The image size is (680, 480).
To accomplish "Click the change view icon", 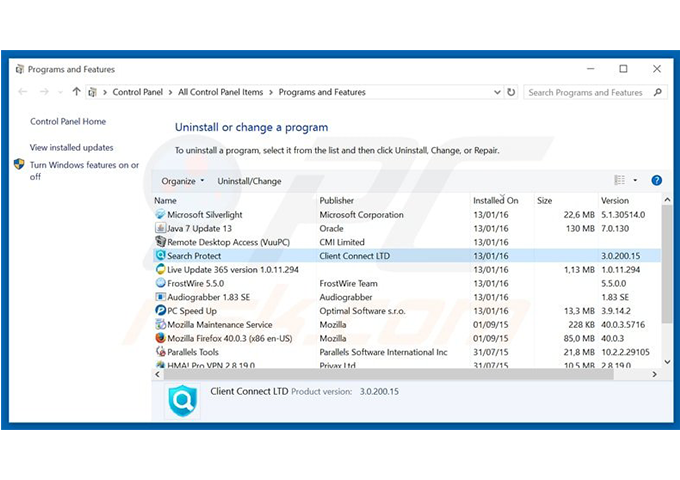I will [x=619, y=180].
